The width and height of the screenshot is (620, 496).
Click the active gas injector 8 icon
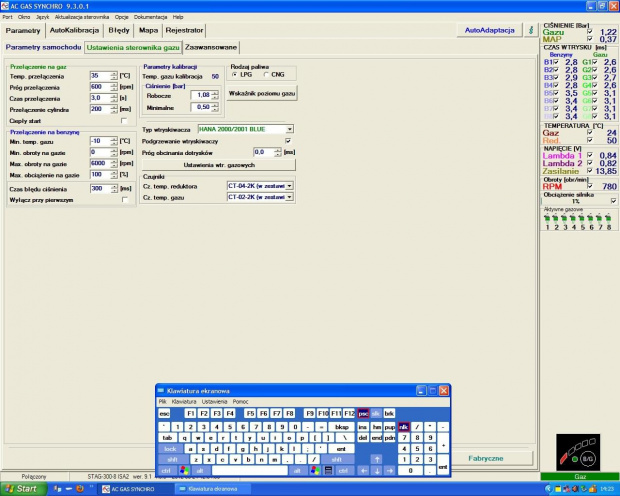pyautogui.click(x=608, y=219)
